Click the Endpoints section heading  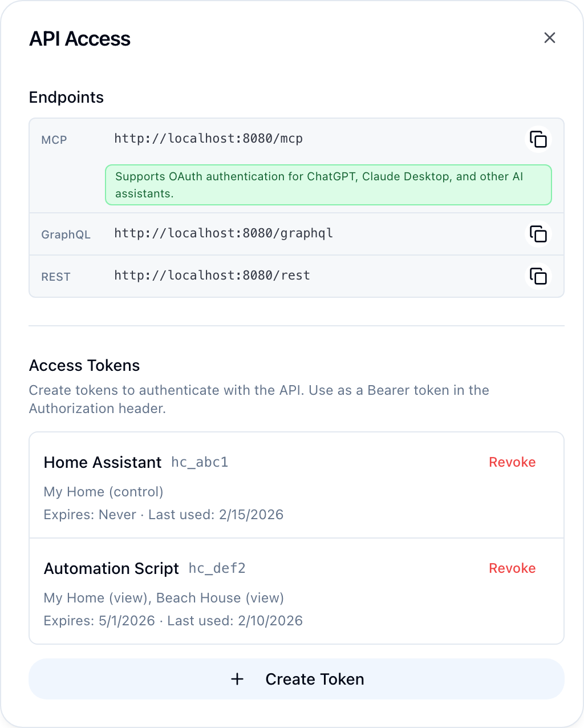[x=66, y=97]
